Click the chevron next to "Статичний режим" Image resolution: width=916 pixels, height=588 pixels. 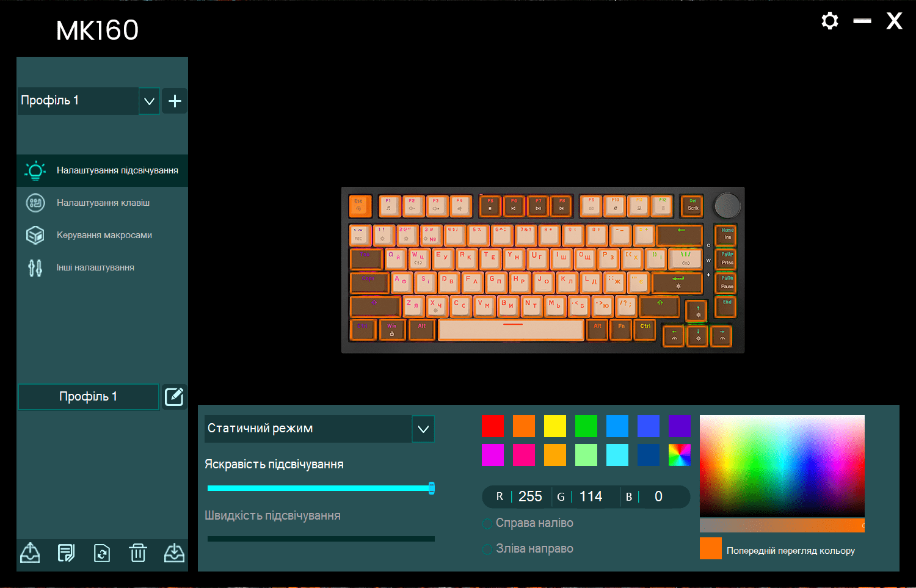pyautogui.click(x=423, y=429)
